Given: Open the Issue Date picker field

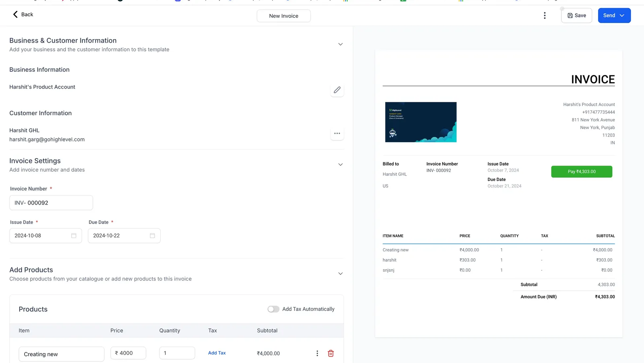Looking at the screenshot, I should click(x=45, y=236).
